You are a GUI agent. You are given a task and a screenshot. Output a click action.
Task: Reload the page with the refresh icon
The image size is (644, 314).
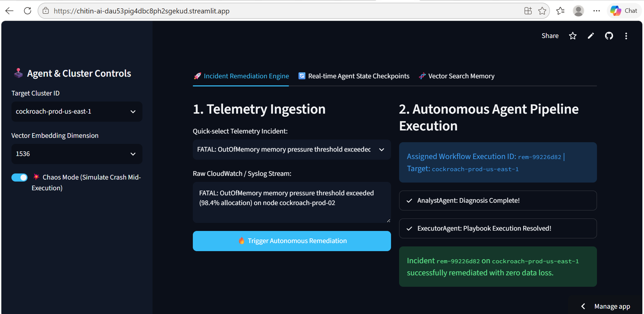pyautogui.click(x=28, y=11)
